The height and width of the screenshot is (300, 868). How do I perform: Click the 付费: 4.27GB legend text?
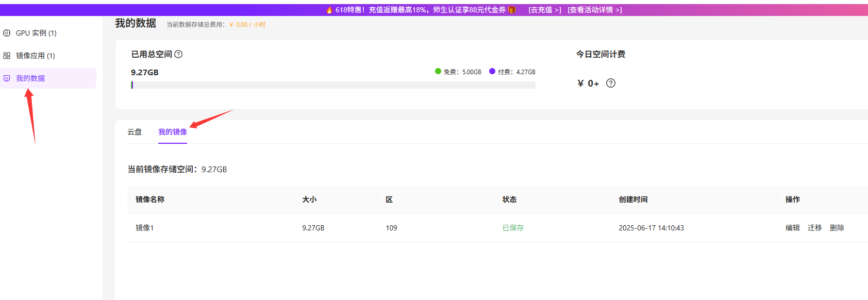pyautogui.click(x=516, y=72)
